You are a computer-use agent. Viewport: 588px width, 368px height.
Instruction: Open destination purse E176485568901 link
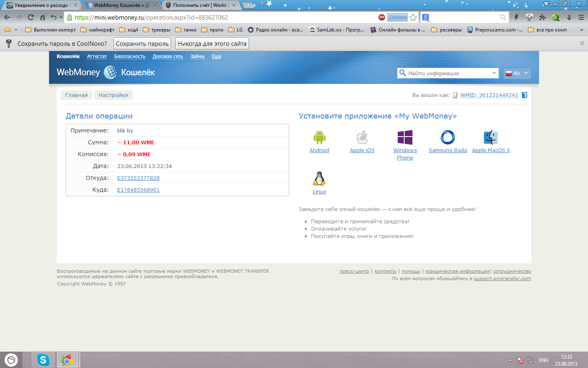pos(138,190)
